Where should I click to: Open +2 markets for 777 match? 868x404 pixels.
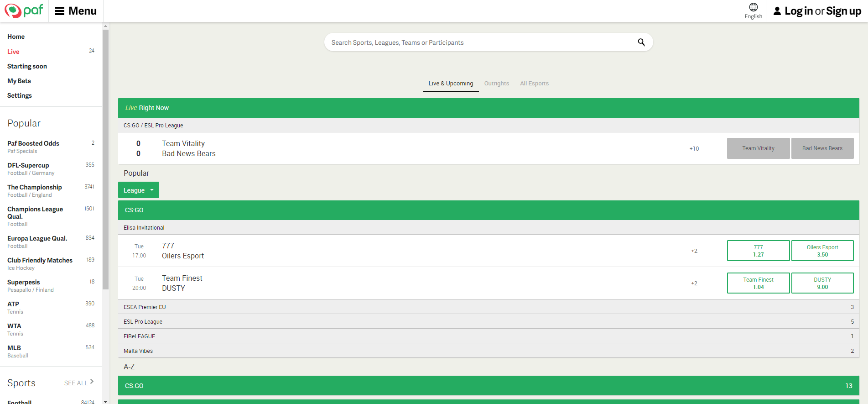pos(694,251)
